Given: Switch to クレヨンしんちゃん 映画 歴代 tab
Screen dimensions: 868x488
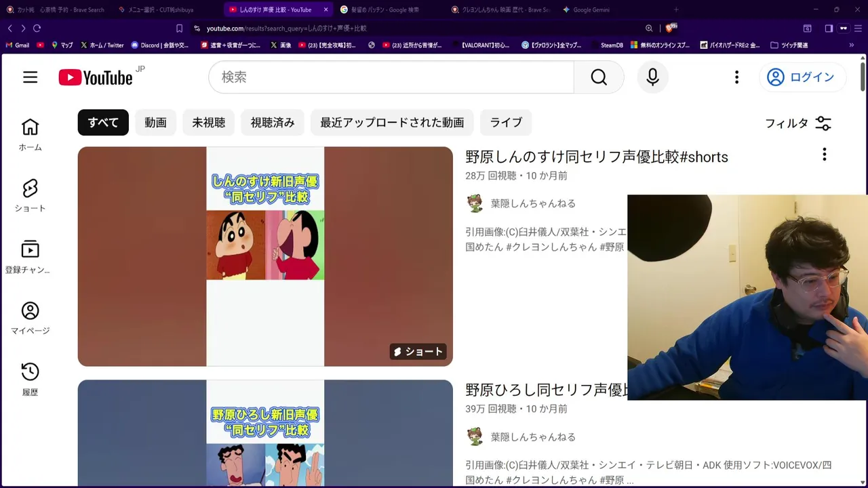Looking at the screenshot, I should coord(502,9).
